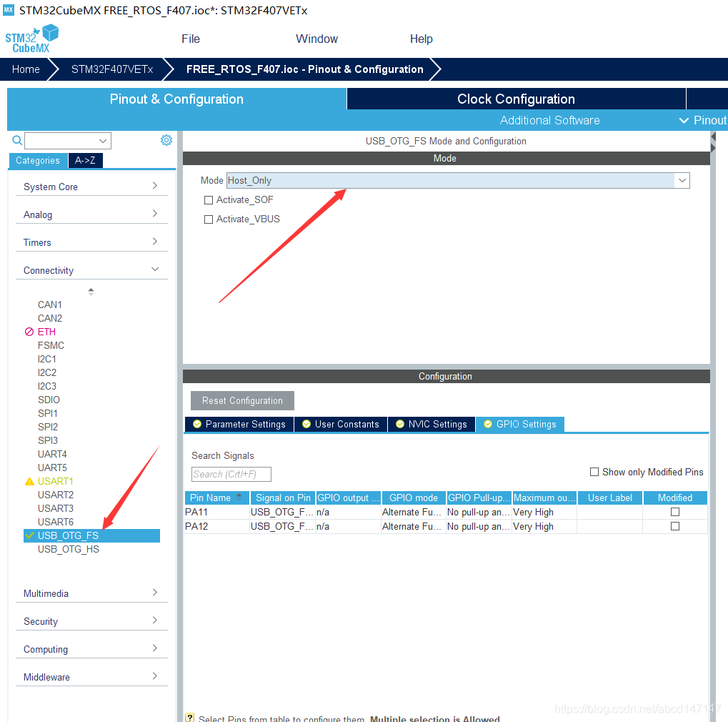Open the Pinout dropdown menu
This screenshot has height=722, width=728.
[x=703, y=120]
